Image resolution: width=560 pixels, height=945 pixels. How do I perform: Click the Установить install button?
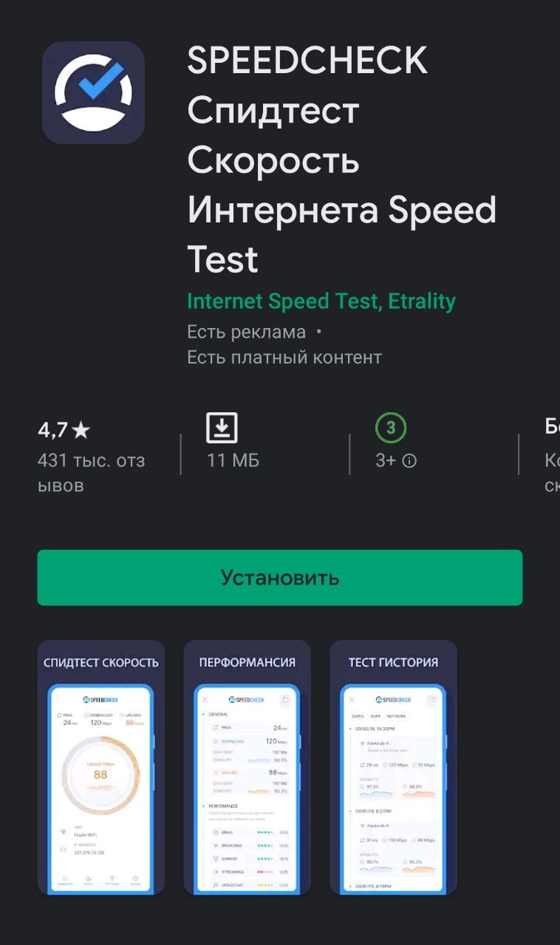coord(280,578)
